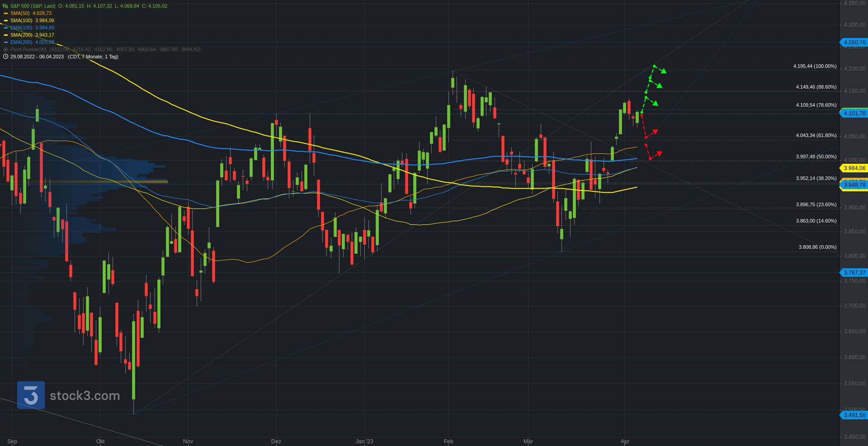
Task: Click the 3.850,00 price axis label
Action: [854, 232]
